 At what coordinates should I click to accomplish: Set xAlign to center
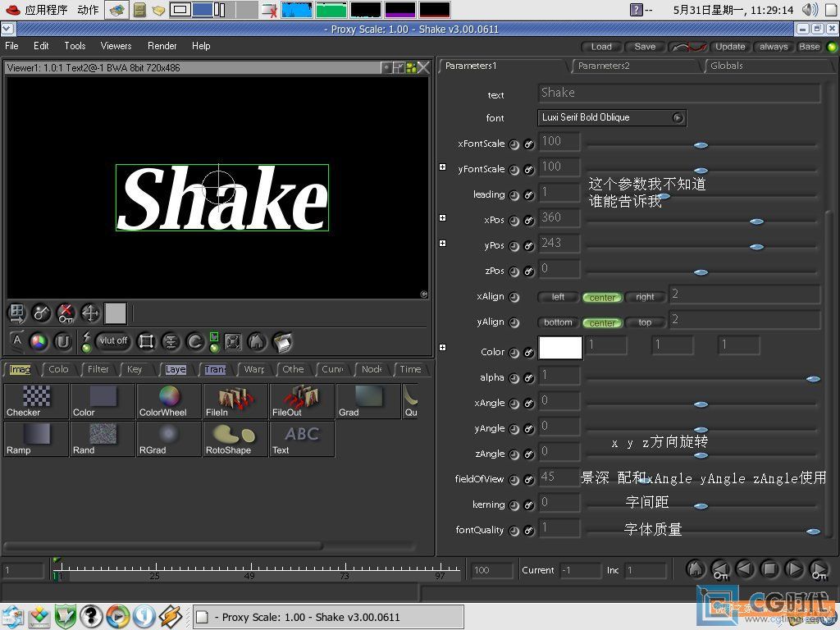[x=602, y=297]
